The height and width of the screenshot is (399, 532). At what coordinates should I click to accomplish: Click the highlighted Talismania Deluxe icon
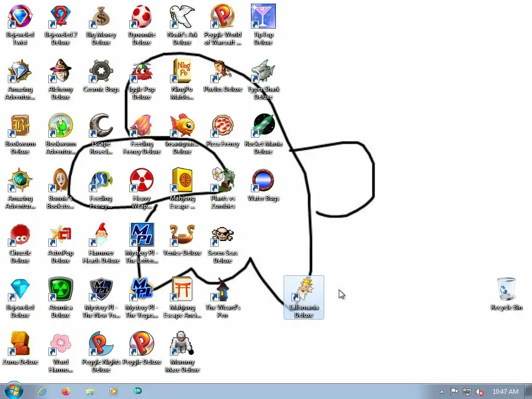click(x=303, y=298)
